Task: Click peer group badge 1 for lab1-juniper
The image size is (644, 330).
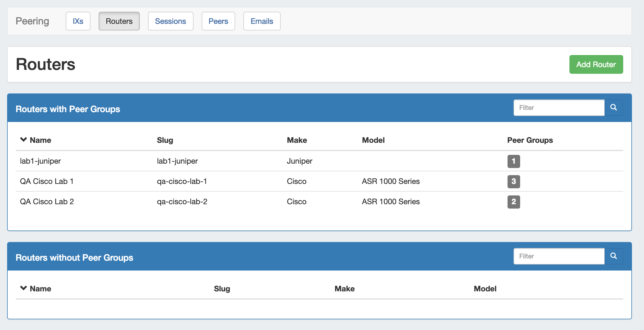Action: click(x=513, y=161)
